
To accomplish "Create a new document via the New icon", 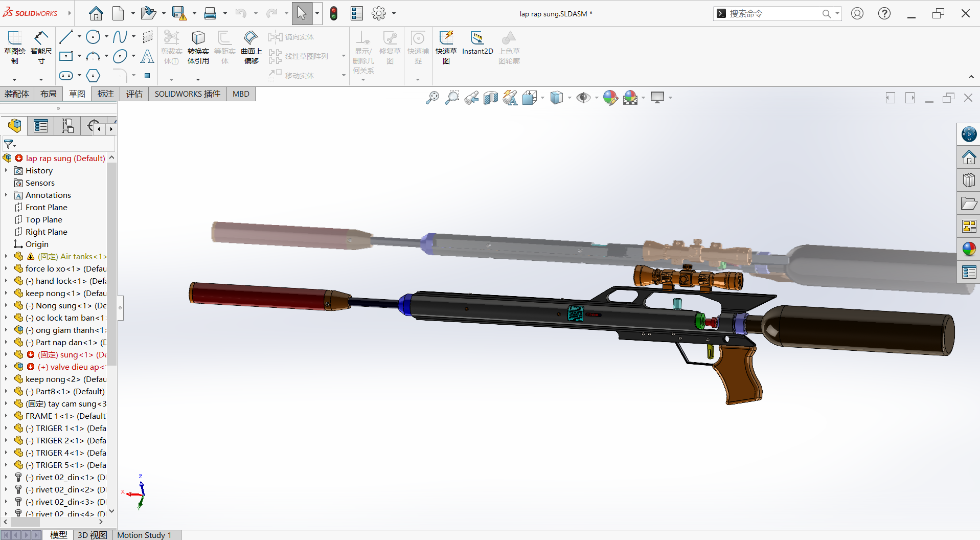I will [x=118, y=13].
